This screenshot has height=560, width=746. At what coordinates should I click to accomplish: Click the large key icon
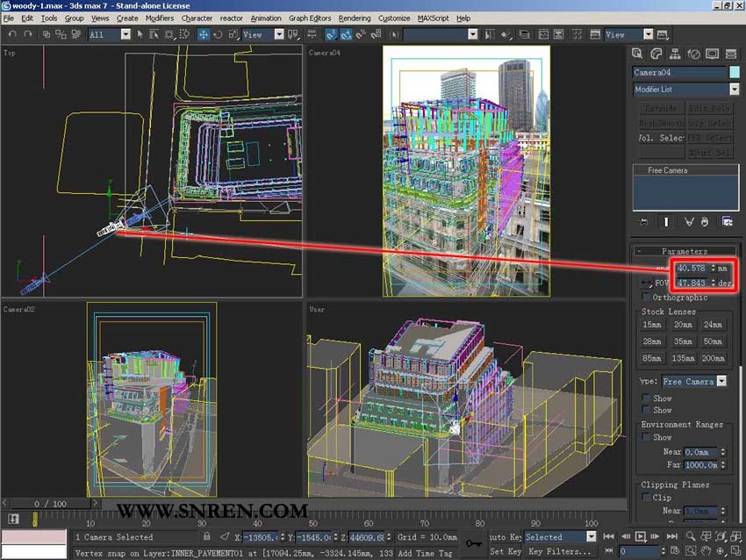(473, 543)
